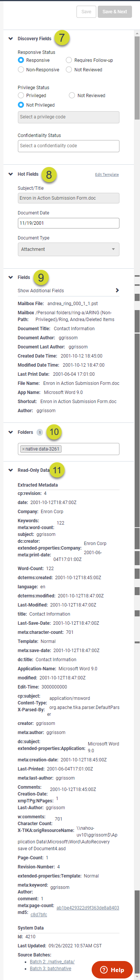Open the confidentiality code selector
This screenshot has height=980, width=140.
tap(68, 146)
